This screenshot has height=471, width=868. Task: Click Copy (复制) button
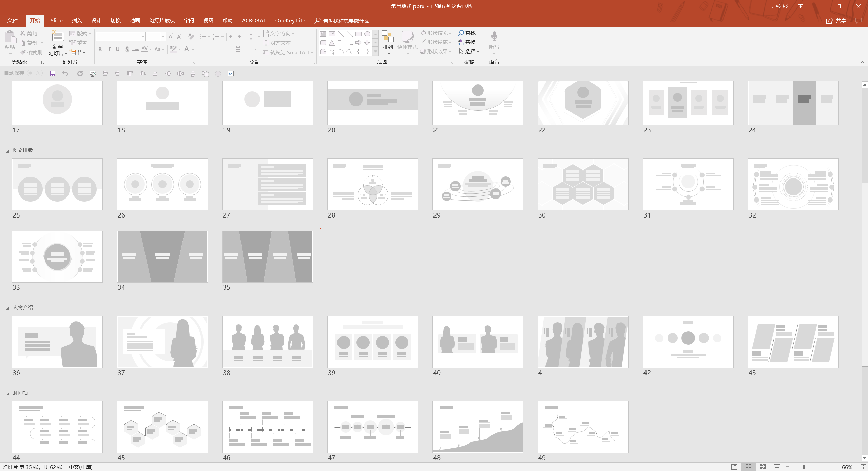point(31,43)
